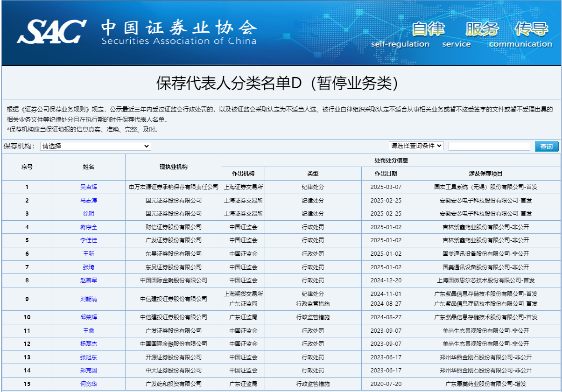Open the profile link for 吴杏辉
This screenshot has width=562, height=392.
coord(89,187)
